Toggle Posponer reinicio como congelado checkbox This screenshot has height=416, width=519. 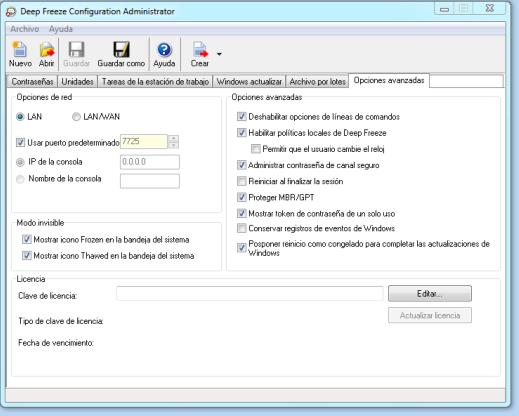[242, 248]
